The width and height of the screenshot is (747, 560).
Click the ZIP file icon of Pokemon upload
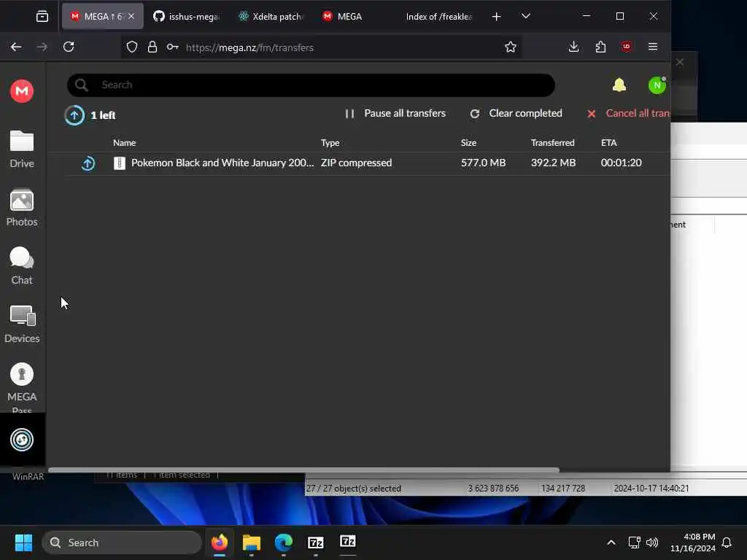119,163
